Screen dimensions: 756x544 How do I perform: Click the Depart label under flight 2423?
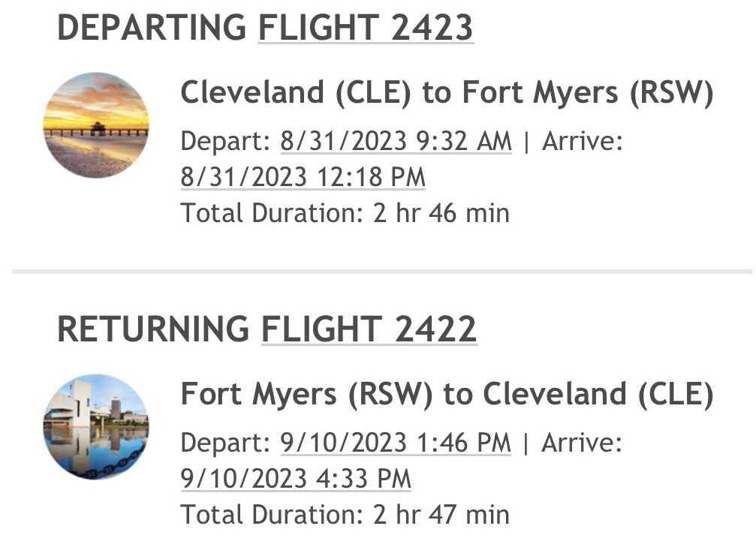[226, 141]
